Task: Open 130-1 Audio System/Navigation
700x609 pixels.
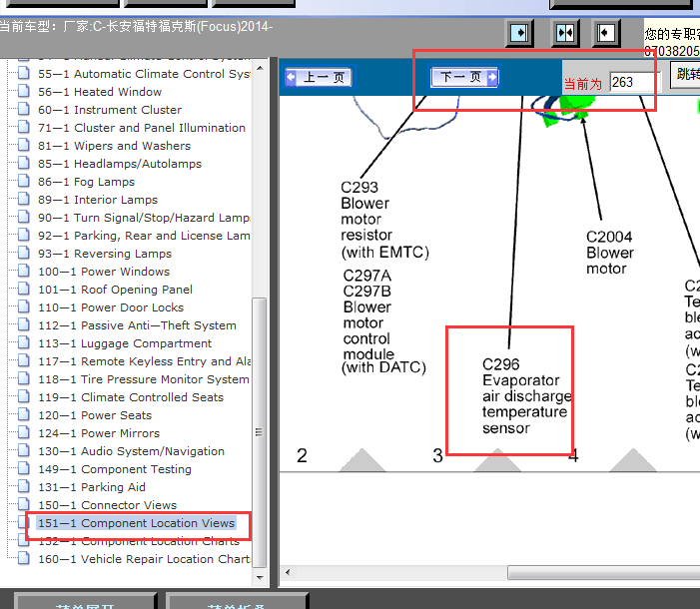Action: 131,451
